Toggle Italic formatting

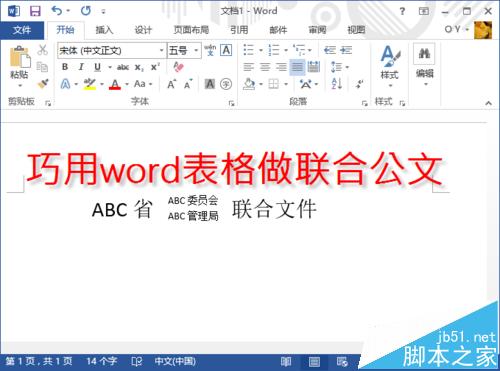(81, 67)
